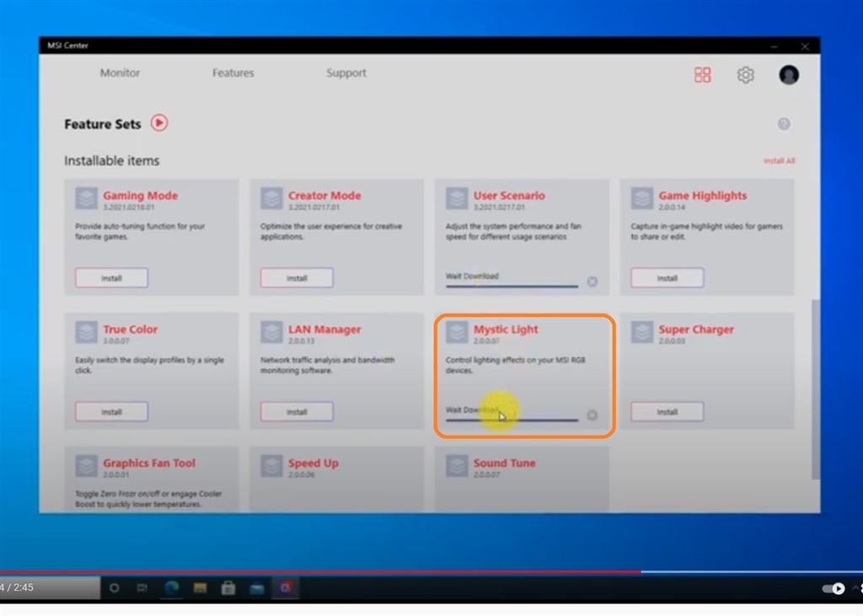The width and height of the screenshot is (863, 616).
Task: Click the Graphics Fan Tool package icon
Action: tap(87, 466)
